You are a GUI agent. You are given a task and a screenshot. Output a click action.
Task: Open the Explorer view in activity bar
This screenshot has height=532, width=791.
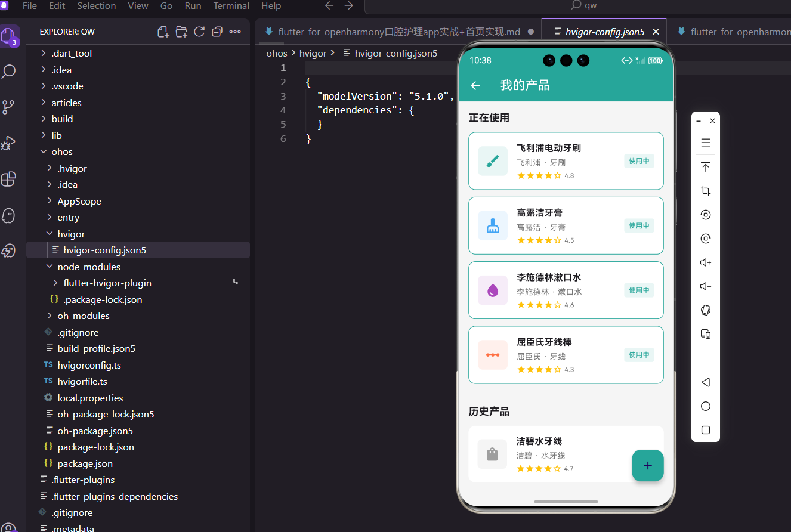coord(8,36)
